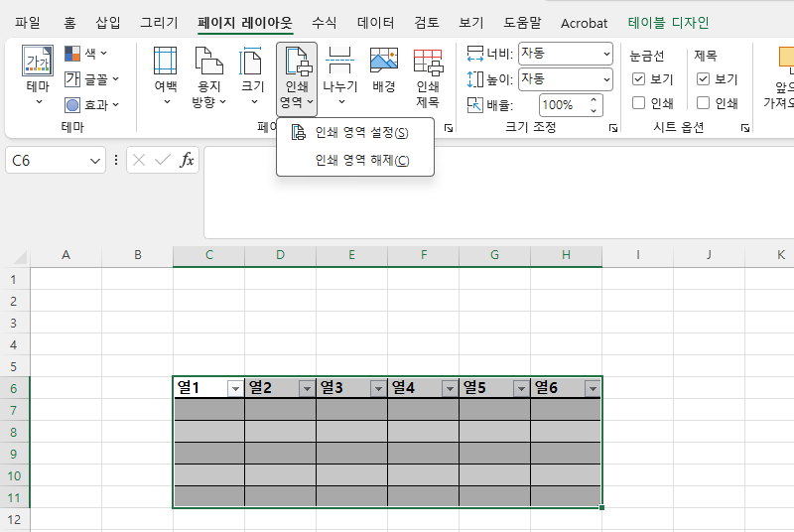Switch to the 보기 tab

[x=470, y=22]
